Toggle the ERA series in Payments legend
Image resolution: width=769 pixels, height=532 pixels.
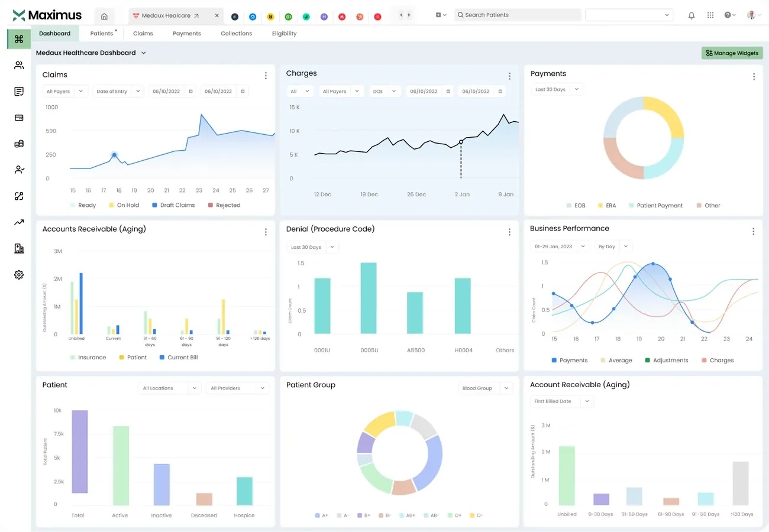click(x=607, y=206)
